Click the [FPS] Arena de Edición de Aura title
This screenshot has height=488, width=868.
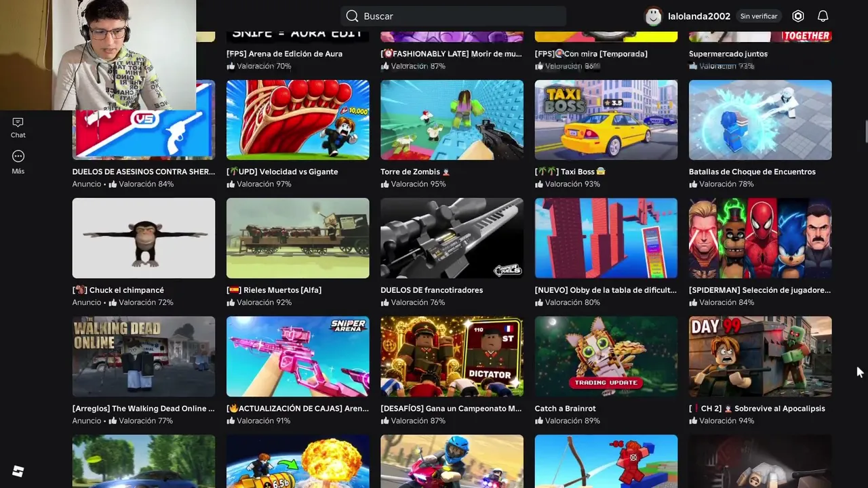(284, 54)
